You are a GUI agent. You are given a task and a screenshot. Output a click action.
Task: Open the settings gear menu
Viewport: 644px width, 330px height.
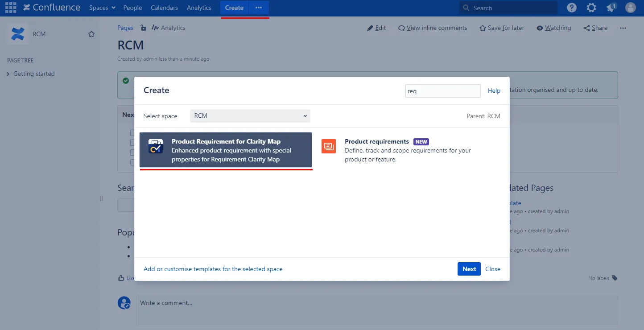[x=591, y=8]
